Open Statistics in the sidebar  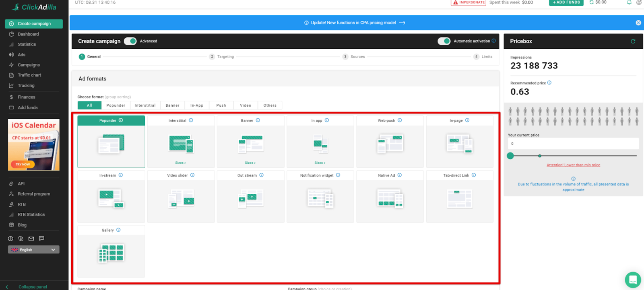pyautogui.click(x=27, y=44)
